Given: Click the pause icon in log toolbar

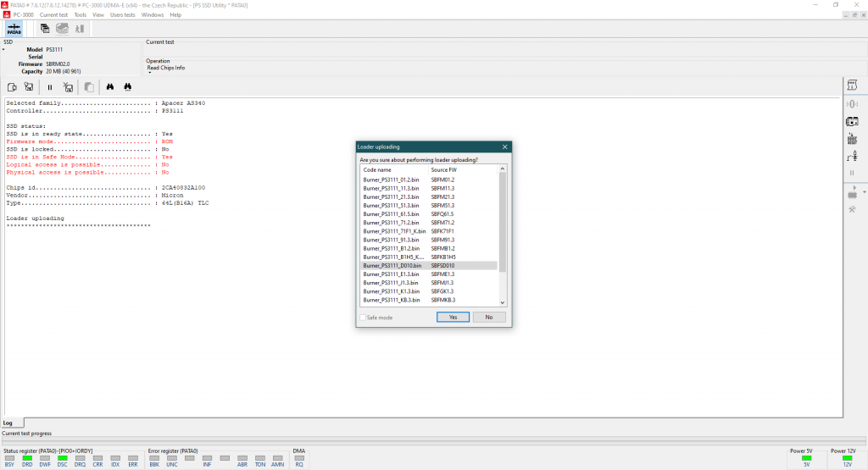Looking at the screenshot, I should click(x=49, y=86).
